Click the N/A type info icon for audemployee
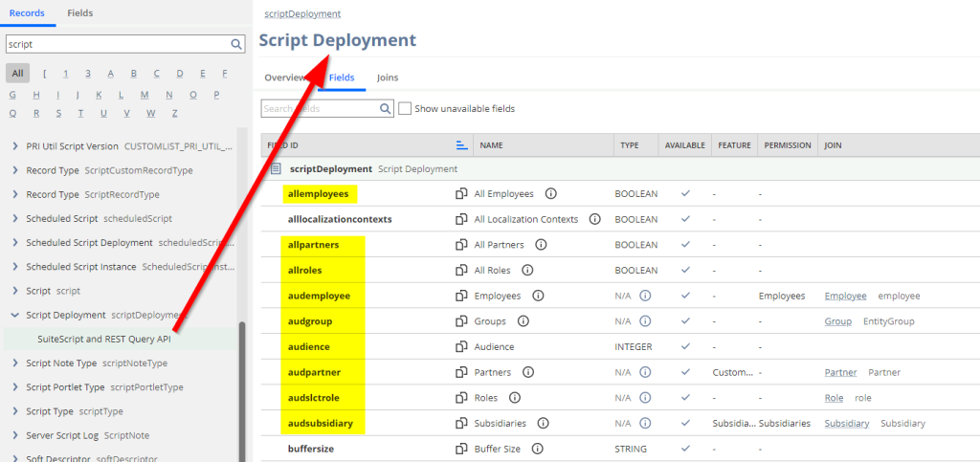 coord(646,296)
